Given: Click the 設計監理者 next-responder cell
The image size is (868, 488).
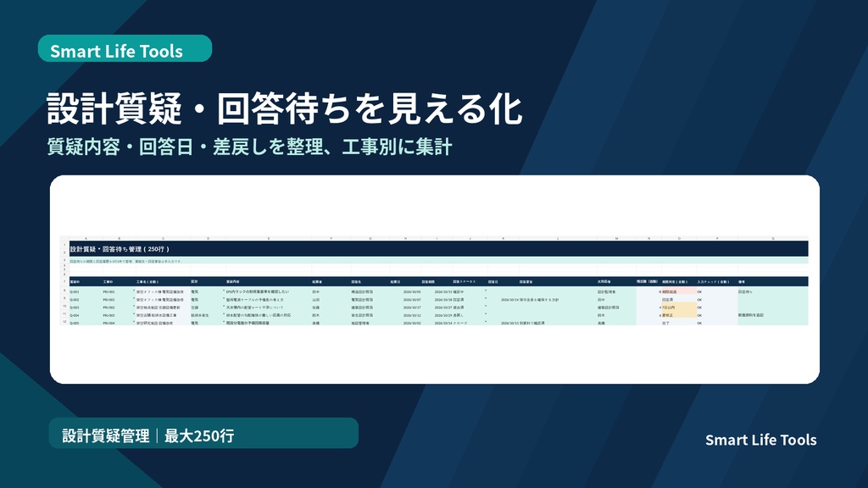Looking at the screenshot, I should tap(616, 291).
